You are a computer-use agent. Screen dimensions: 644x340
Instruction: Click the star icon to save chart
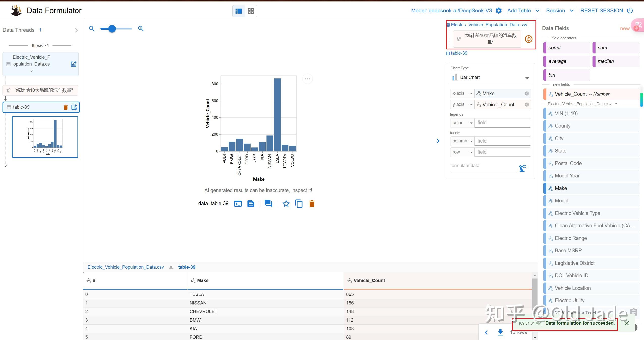click(286, 204)
